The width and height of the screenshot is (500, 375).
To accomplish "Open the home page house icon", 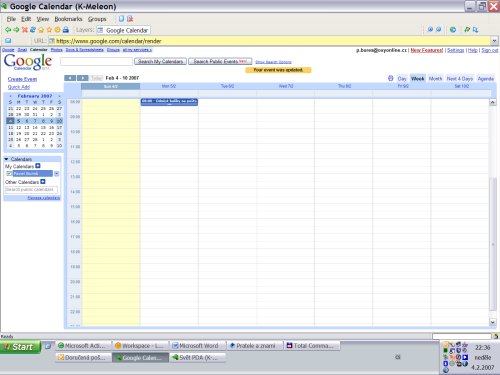I will [41, 30].
